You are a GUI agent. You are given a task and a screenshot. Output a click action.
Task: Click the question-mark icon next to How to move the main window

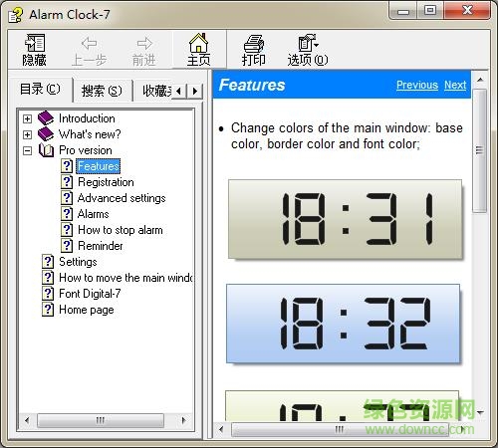pos(48,278)
